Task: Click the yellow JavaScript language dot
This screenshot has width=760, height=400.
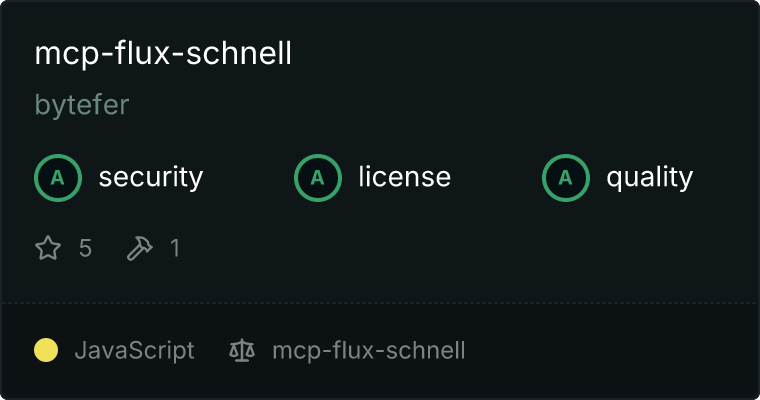Action: (x=46, y=350)
